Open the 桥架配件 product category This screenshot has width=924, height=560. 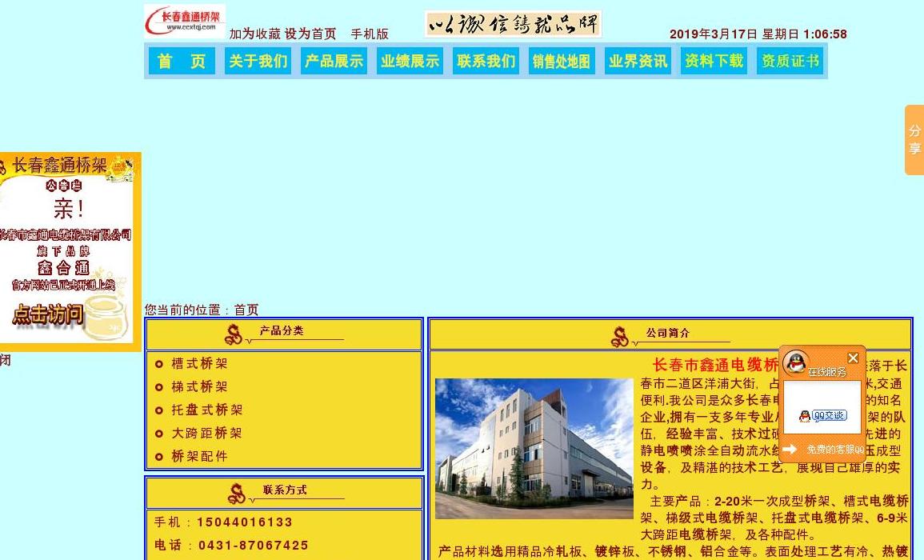199,456
